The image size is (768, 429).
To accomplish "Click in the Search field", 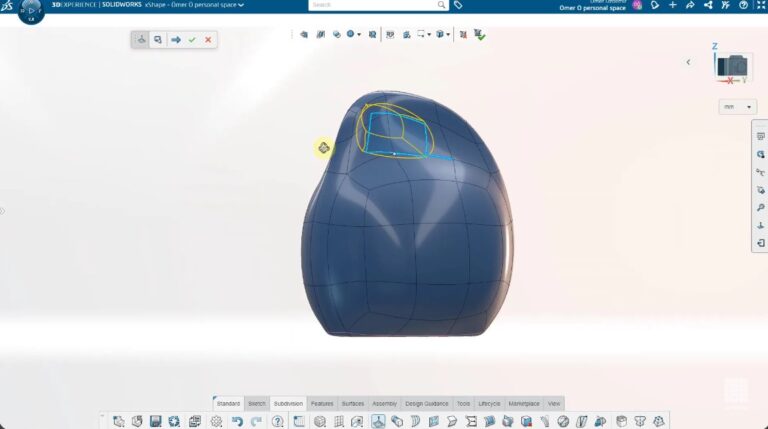I will tap(370, 5).
